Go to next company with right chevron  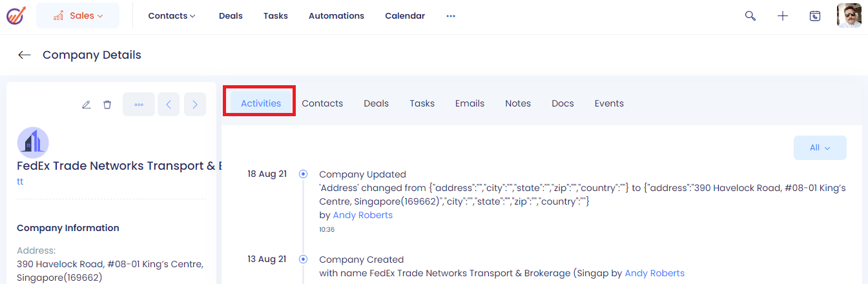[195, 105]
